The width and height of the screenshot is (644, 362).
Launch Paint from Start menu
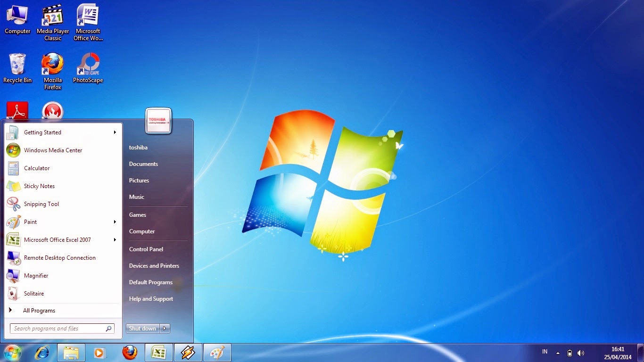[62, 222]
